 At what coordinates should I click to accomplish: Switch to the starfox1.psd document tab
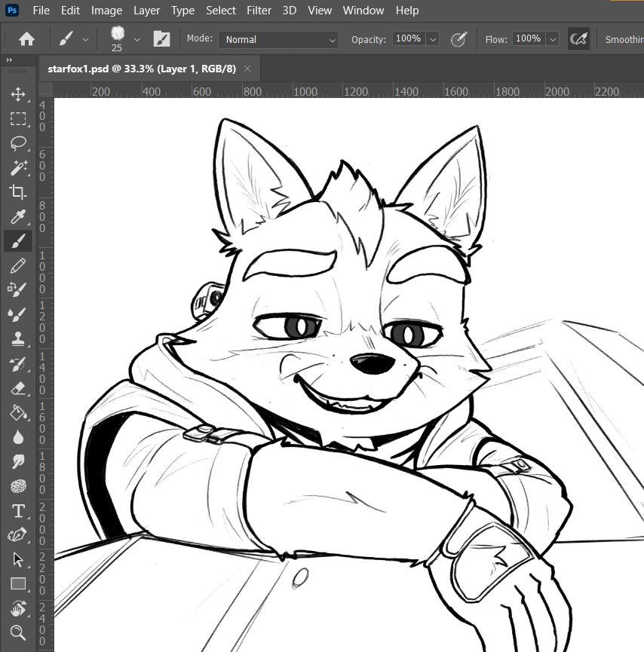click(142, 69)
